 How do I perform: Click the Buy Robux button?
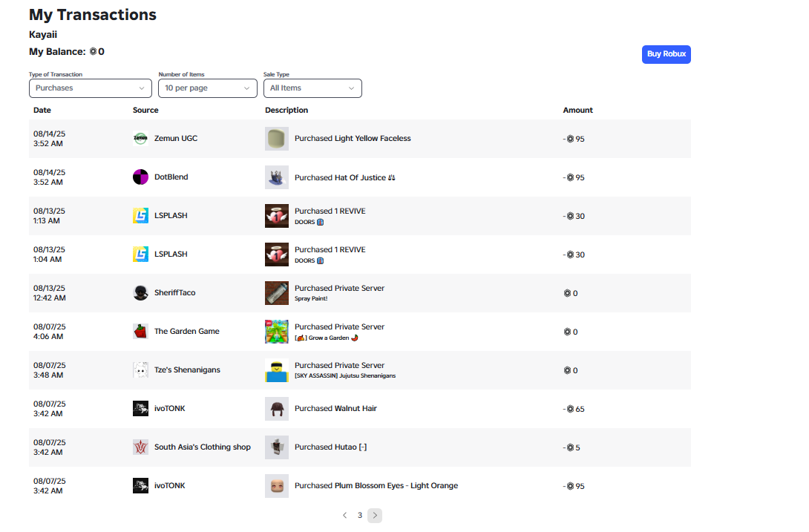click(666, 54)
